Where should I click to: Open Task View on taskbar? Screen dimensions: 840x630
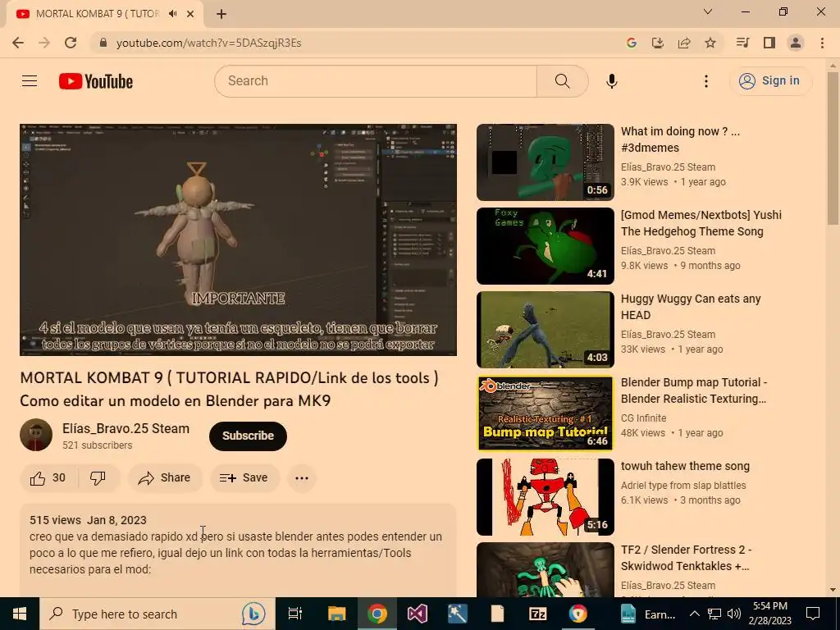pos(295,614)
